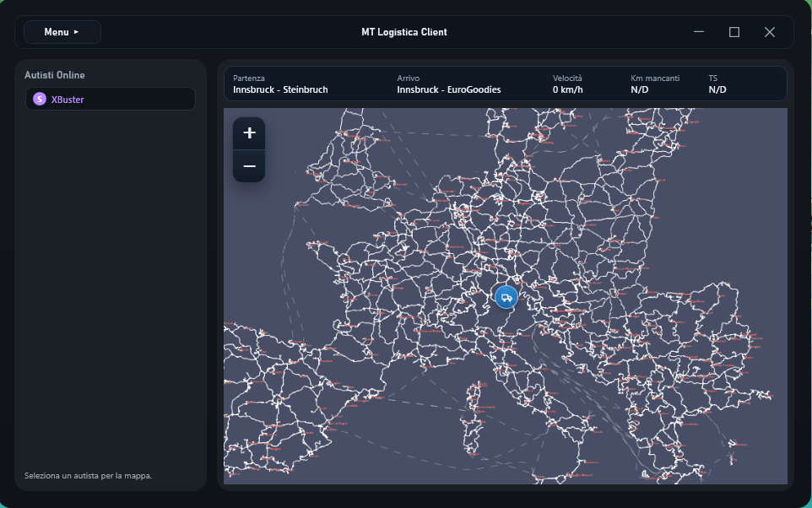Click the truck icon inside the blue map marker
Screen dimensions: 812x508
click(x=506, y=296)
